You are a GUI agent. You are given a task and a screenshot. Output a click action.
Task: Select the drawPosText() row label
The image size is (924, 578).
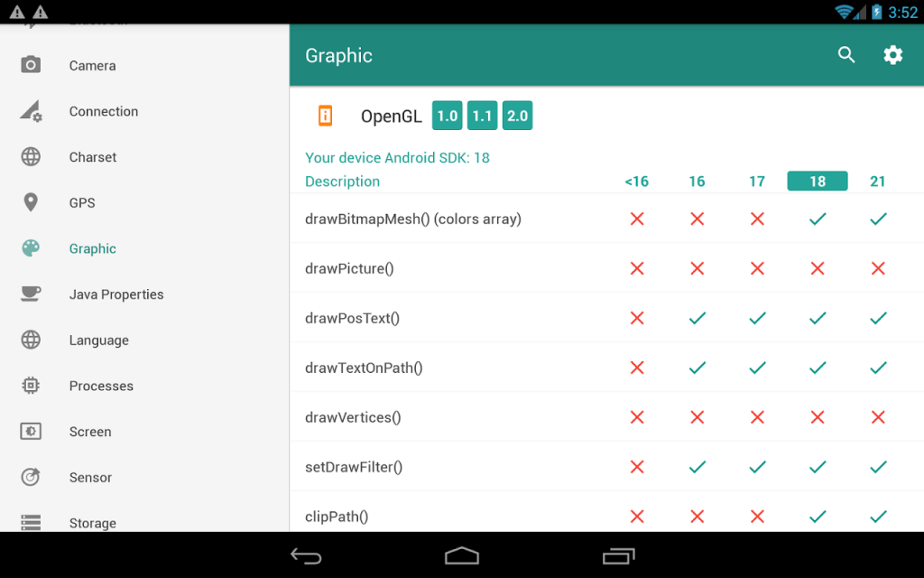[353, 318]
